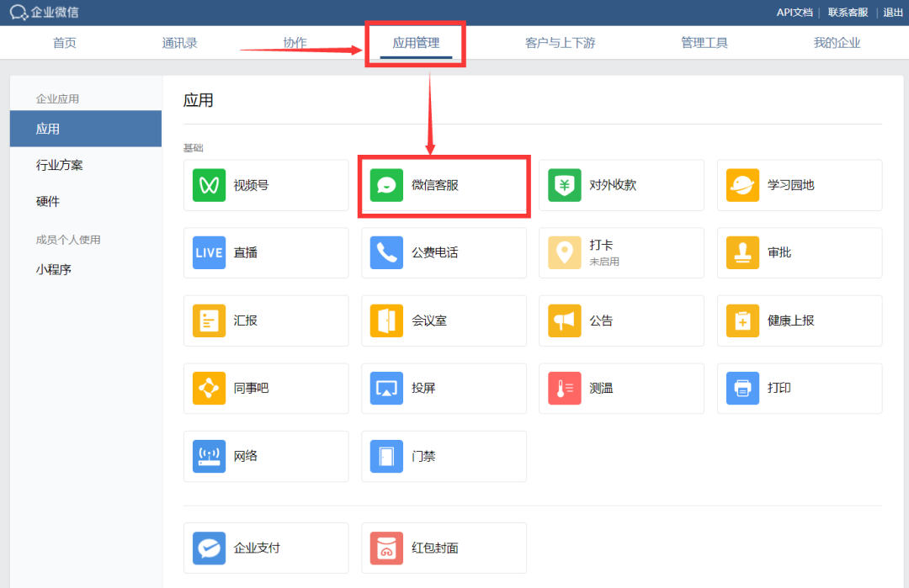Switch to the 应用管理 tab
909x588 pixels.
click(416, 43)
